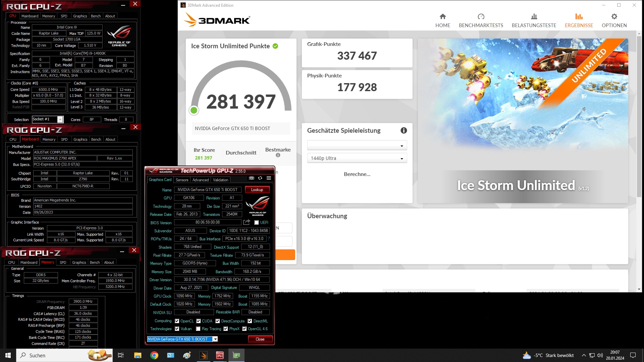Viewport: 644px width, 362px height.
Task: Open the Graphics tab in the Memory CPU-Z window
Action: pos(79,262)
